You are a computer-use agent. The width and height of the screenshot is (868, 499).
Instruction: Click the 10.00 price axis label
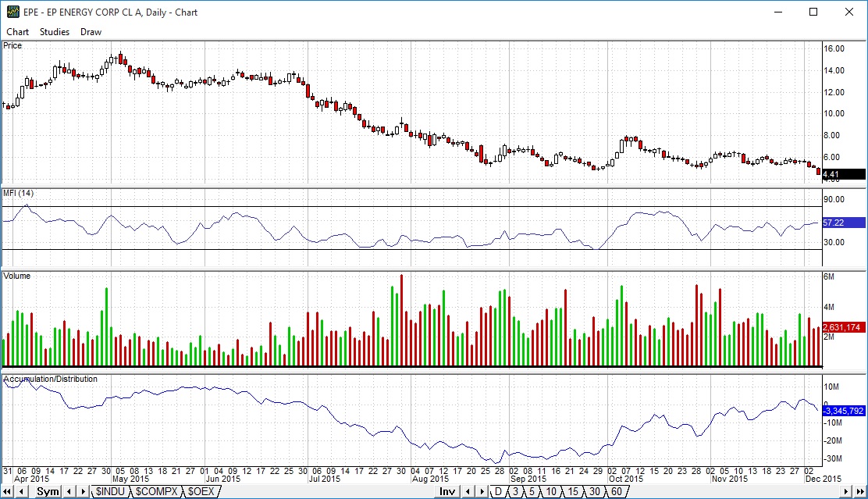(834, 113)
